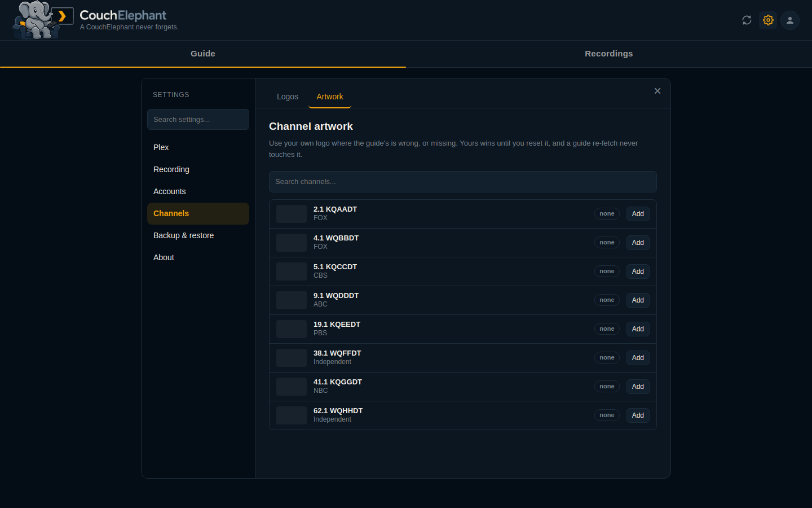Click the refresh guide icon
Viewport: 812px width, 508px height.
[x=747, y=20]
